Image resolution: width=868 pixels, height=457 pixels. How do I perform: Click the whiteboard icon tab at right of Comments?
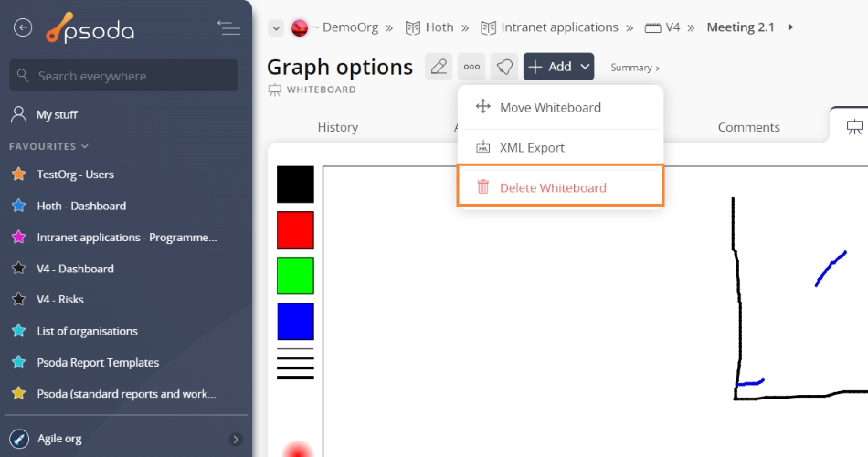pyautogui.click(x=854, y=127)
